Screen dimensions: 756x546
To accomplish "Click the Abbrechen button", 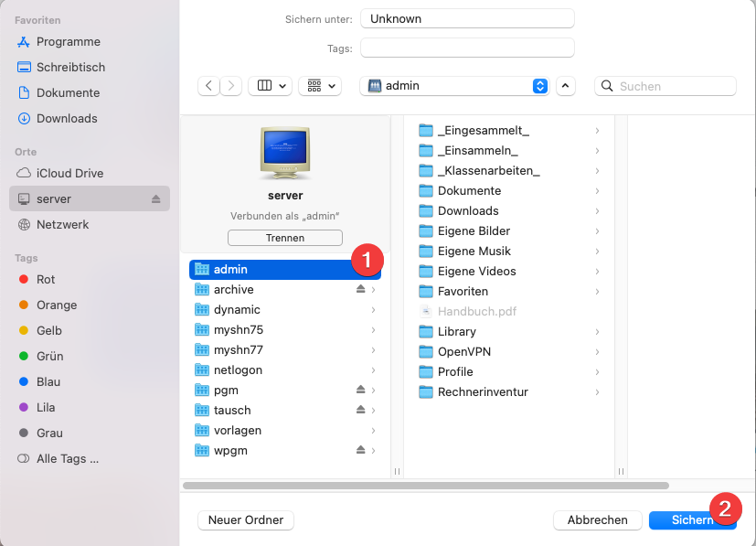I will [x=597, y=520].
